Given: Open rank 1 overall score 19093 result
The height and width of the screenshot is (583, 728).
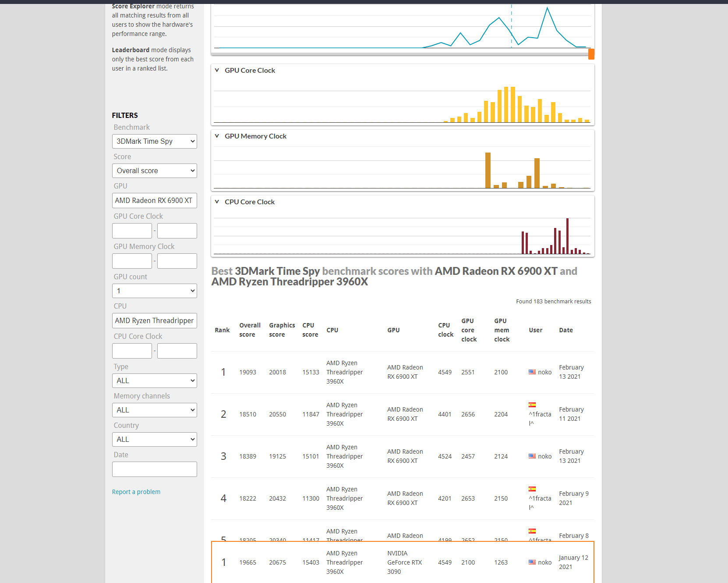Looking at the screenshot, I should [x=247, y=372].
